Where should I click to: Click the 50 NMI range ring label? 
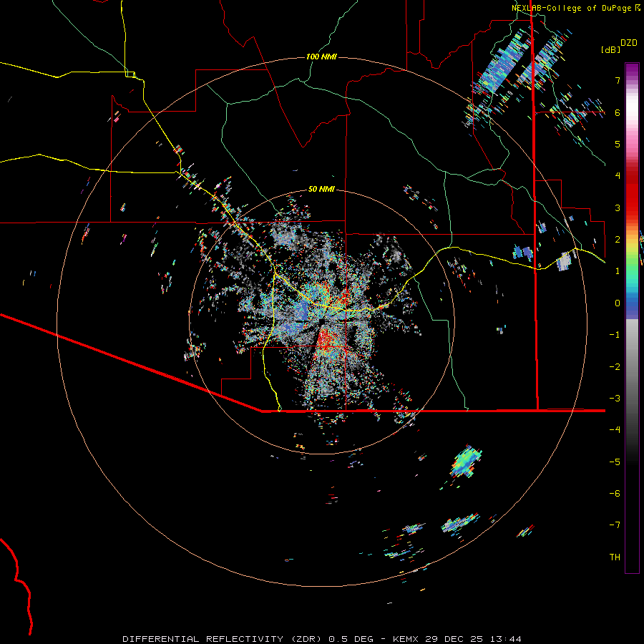(x=321, y=189)
